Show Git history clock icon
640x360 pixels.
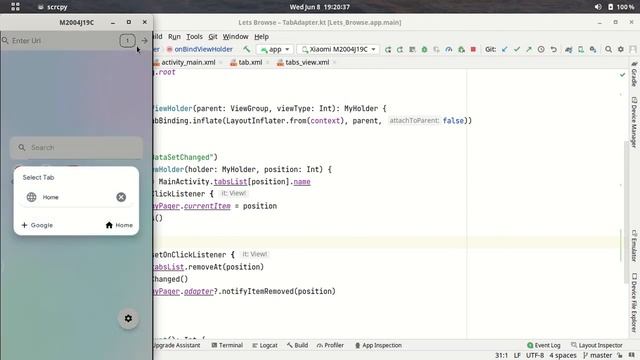[541, 49]
